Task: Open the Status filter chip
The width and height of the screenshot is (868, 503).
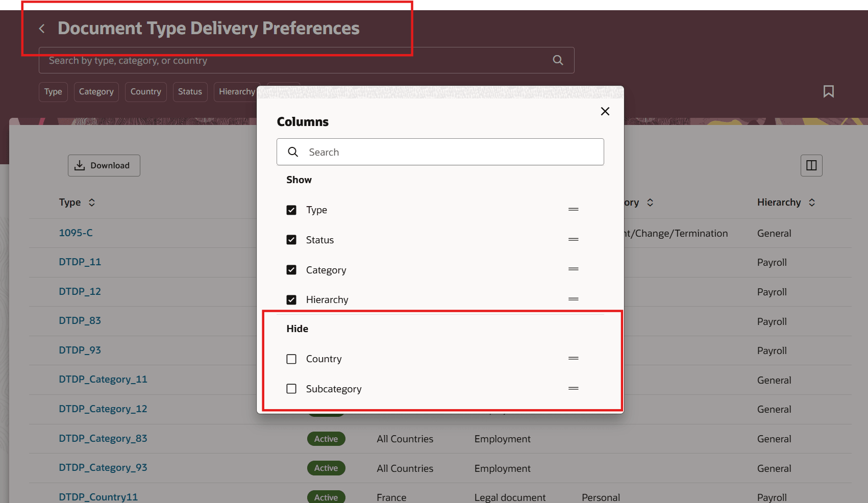Action: click(190, 92)
